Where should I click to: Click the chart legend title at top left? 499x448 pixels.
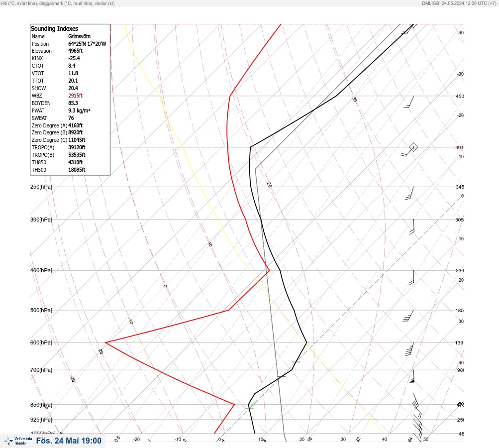pos(58,3)
